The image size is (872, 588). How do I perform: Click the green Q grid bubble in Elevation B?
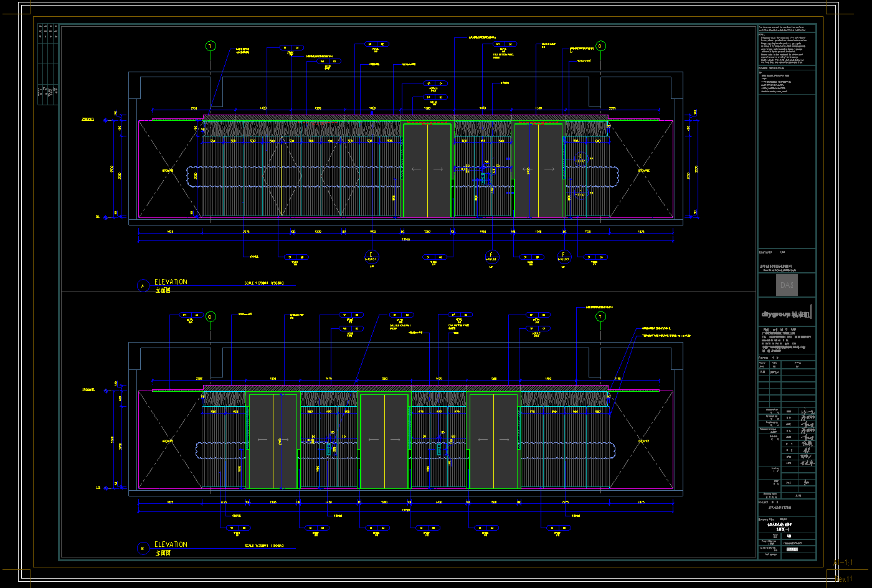tap(211, 316)
